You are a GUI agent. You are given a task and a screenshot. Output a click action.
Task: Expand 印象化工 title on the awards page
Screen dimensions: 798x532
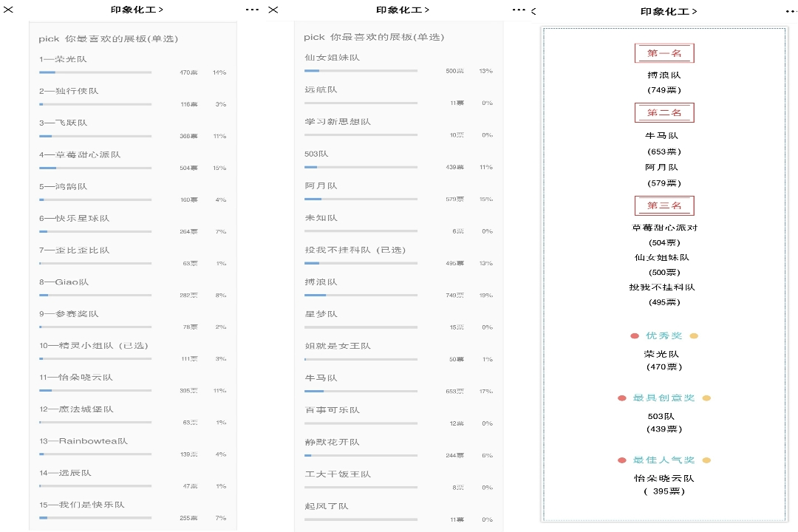click(668, 11)
